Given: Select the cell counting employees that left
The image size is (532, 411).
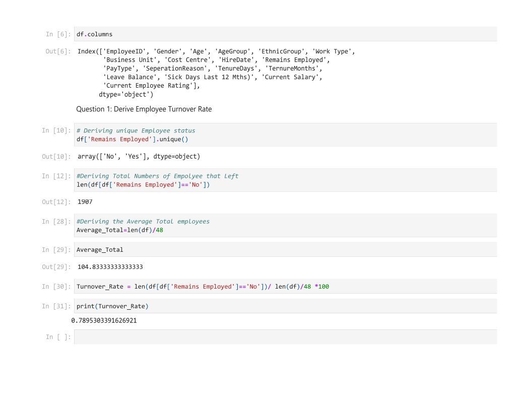Looking at the screenshot, I should click(x=285, y=180).
